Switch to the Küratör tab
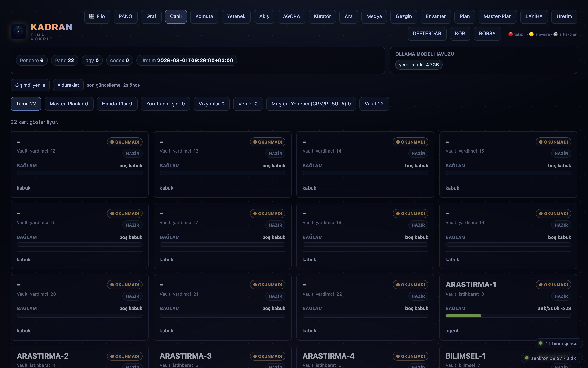Screen dimensions: 588x368 tap(322, 17)
